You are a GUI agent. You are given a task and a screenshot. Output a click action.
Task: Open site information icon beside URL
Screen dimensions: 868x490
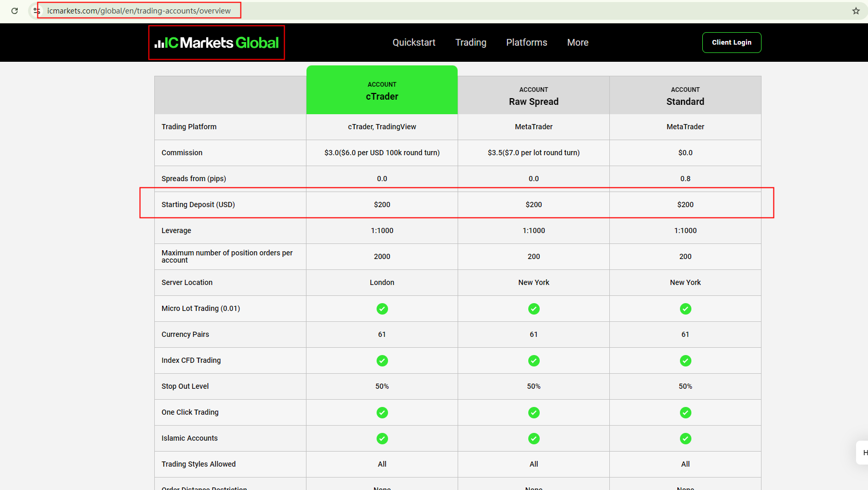pos(37,11)
